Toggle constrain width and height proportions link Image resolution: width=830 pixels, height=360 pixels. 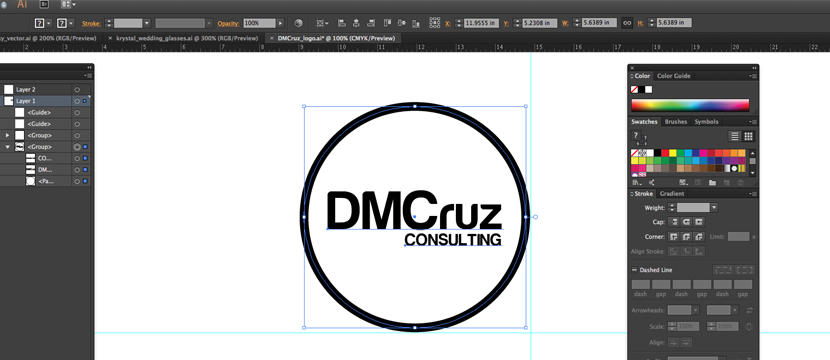click(627, 23)
